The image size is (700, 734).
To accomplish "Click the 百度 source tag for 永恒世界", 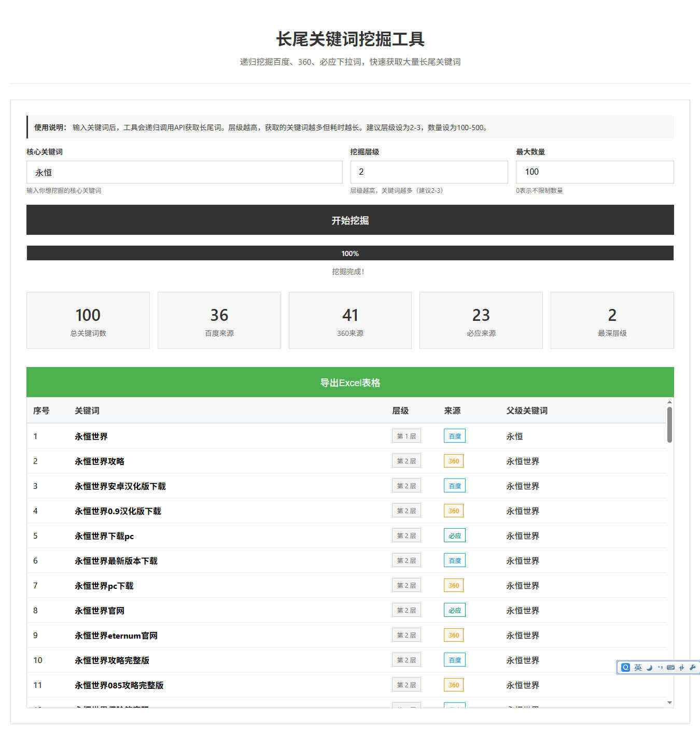I will click(454, 436).
